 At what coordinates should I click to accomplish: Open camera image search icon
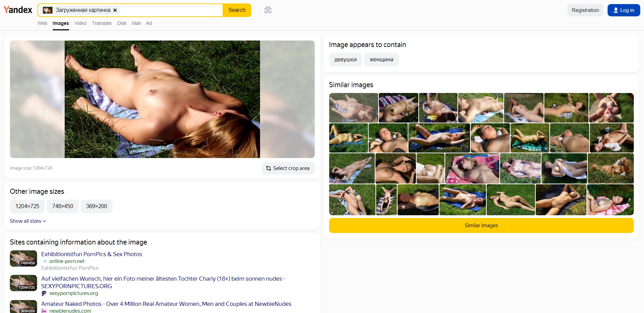tap(268, 10)
